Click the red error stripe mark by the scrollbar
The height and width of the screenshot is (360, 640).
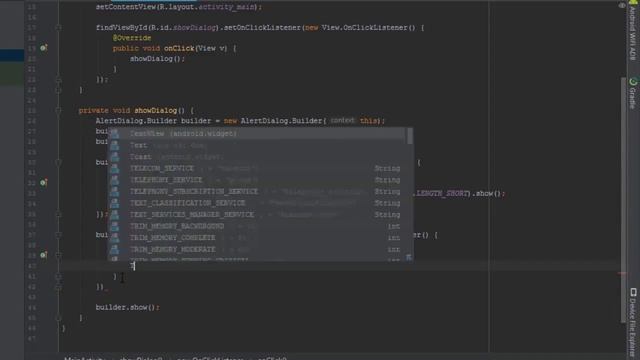click(622, 273)
